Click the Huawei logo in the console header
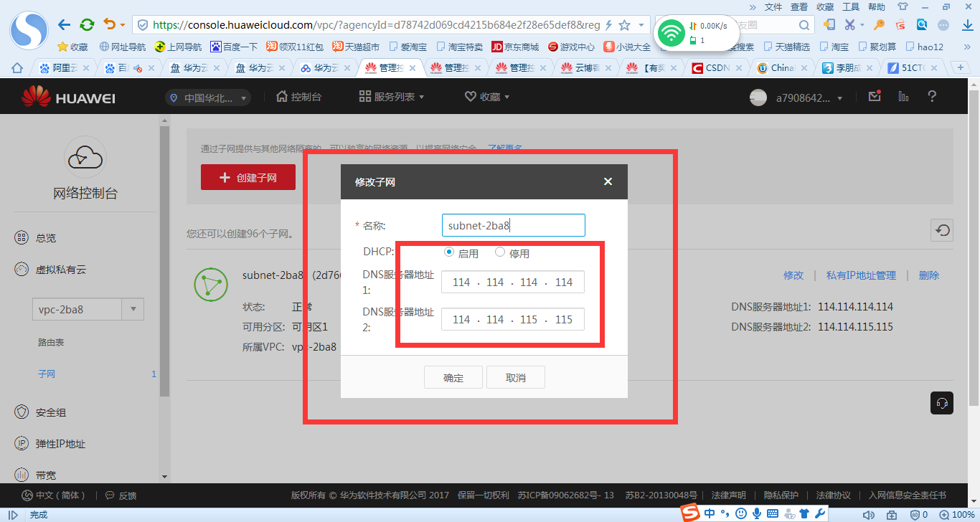The width and height of the screenshot is (980, 522). pyautogui.click(x=68, y=96)
